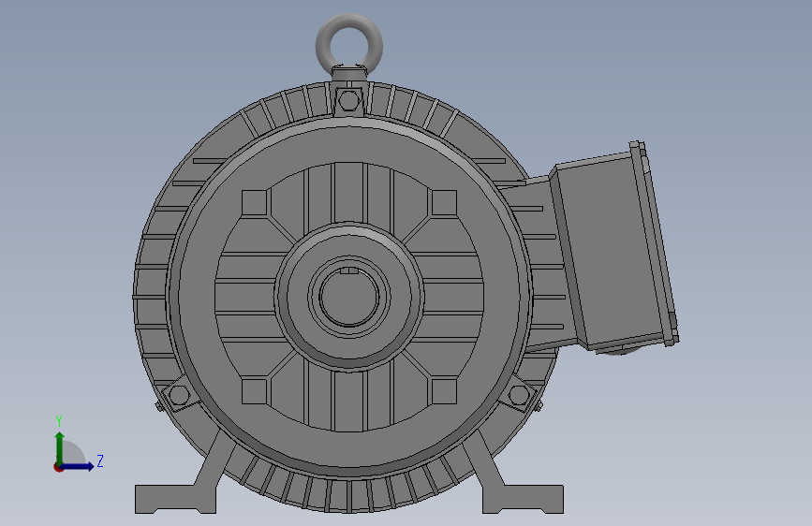
Task: Click the lower-left hex bolt on the end cover
Action: pos(179,396)
